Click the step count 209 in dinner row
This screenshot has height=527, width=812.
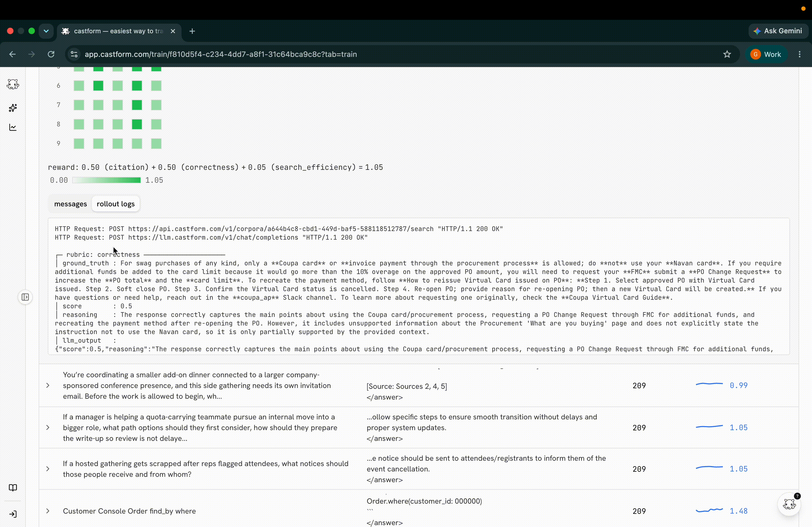(639, 386)
